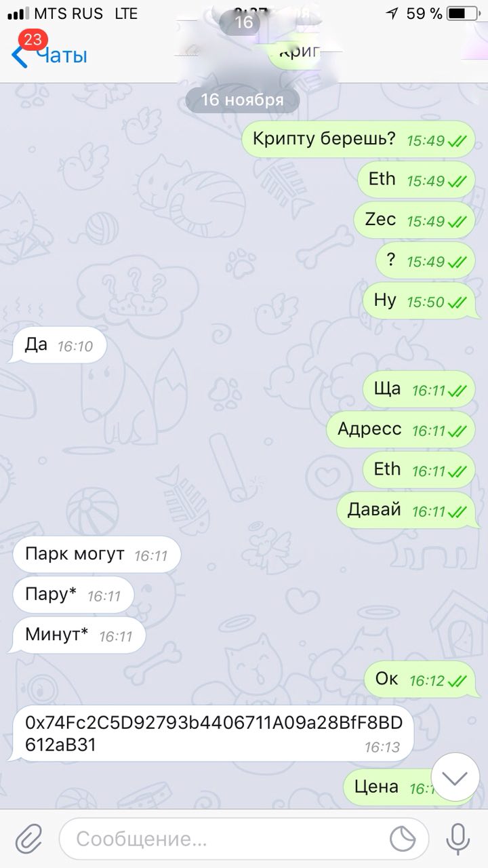Tap the Адресс message bubble
The height and width of the screenshot is (868, 488).
pyautogui.click(x=401, y=430)
